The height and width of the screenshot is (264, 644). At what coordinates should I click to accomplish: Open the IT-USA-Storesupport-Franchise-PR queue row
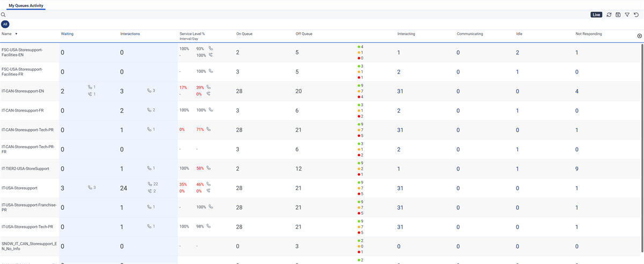(28, 207)
